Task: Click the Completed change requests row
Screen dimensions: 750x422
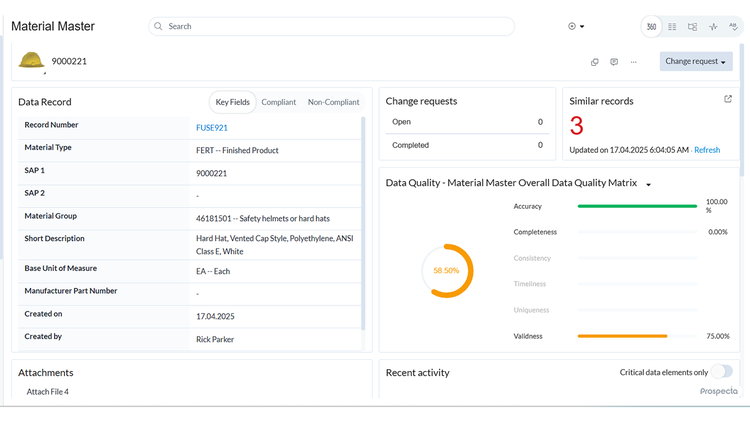Action: (467, 145)
